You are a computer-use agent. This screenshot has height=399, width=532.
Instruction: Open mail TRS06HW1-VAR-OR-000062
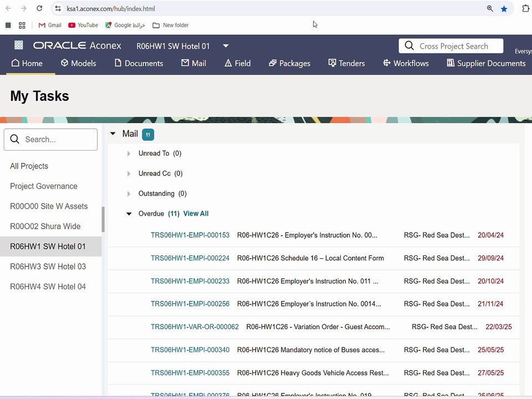tap(195, 327)
